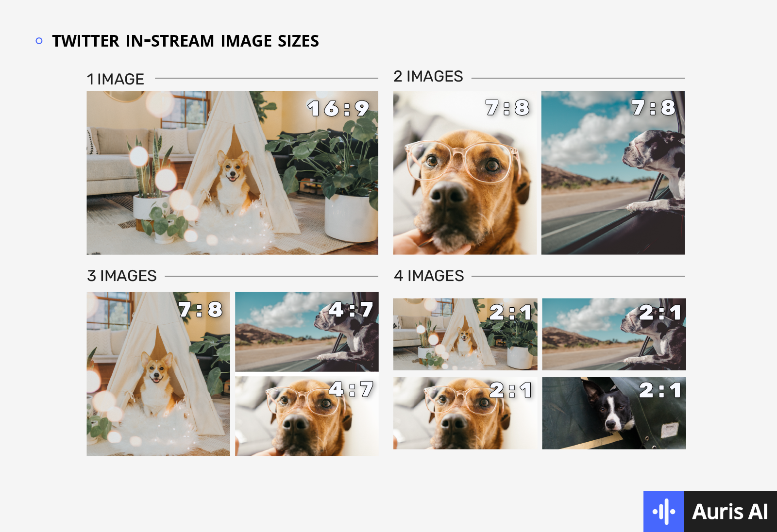This screenshot has width=777, height=532.
Task: Select the 1 IMAGE section heading
Action: [x=115, y=79]
